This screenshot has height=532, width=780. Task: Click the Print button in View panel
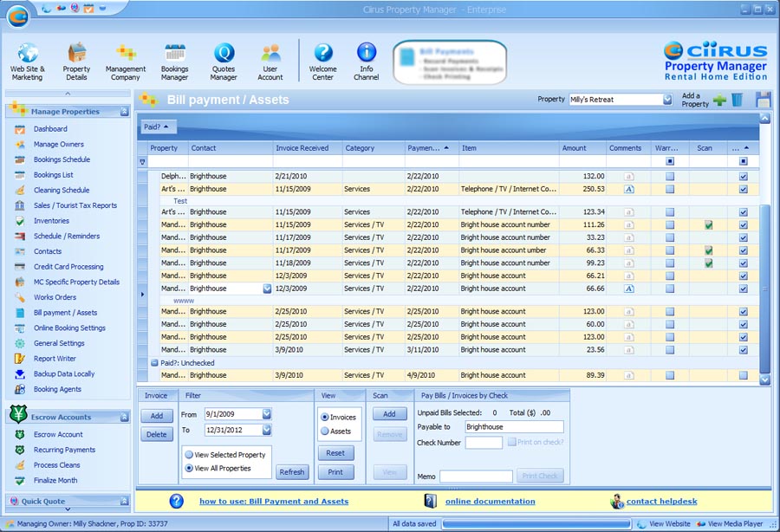(335, 472)
